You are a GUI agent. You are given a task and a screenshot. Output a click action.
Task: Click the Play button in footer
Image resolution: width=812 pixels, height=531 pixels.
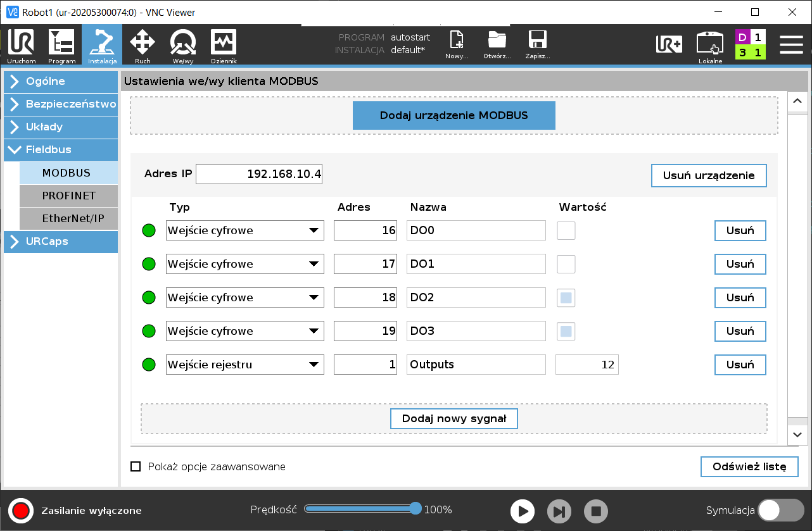[523, 511]
